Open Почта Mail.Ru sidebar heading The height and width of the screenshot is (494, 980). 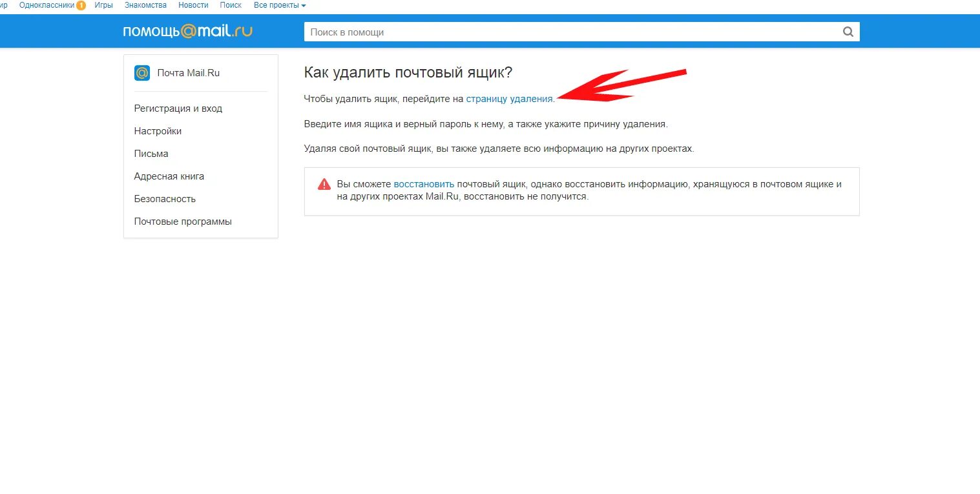(x=189, y=73)
